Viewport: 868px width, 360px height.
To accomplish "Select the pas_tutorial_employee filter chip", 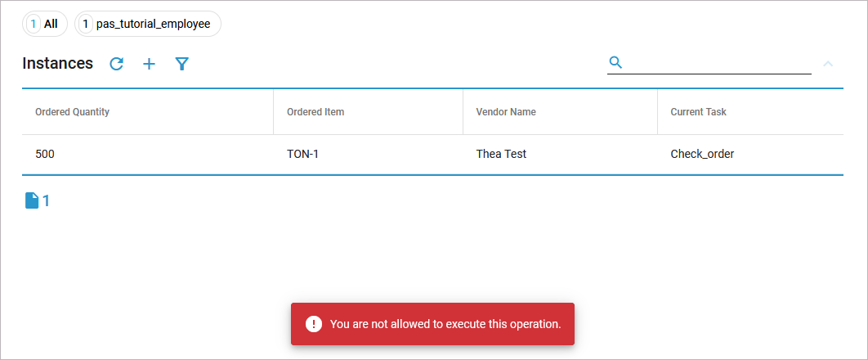I will pos(148,24).
